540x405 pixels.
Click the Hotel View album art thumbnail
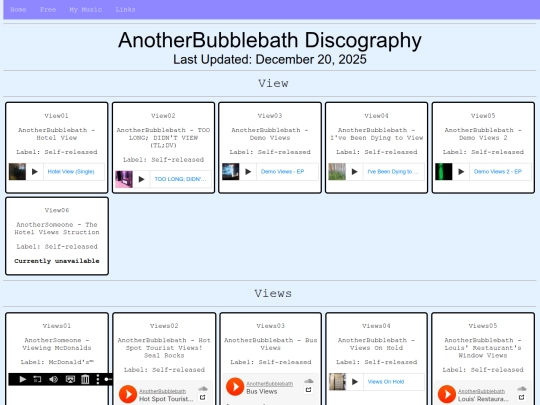17,172
